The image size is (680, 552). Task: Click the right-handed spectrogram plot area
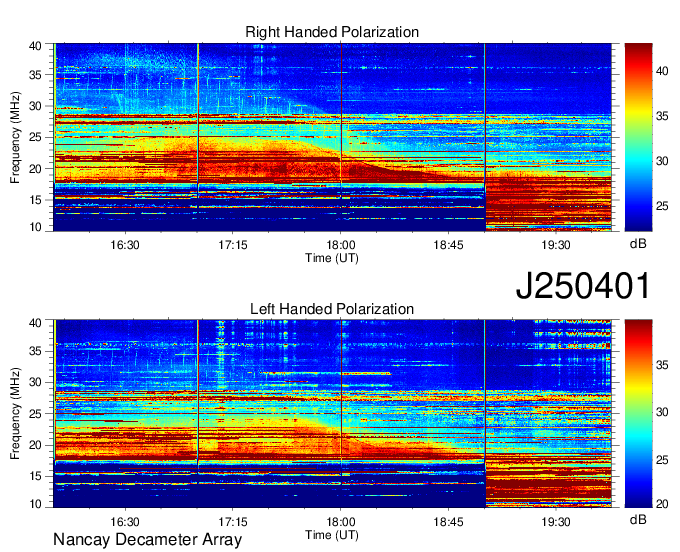333,137
